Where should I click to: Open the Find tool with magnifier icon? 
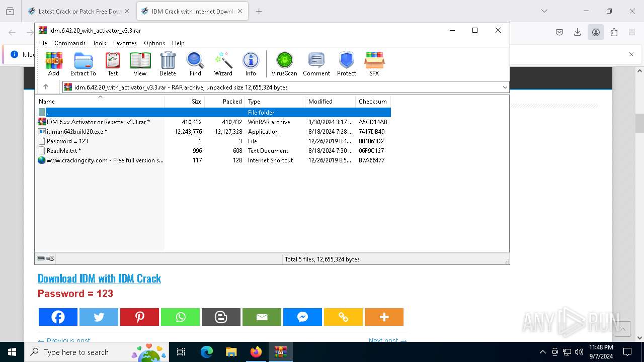195,64
